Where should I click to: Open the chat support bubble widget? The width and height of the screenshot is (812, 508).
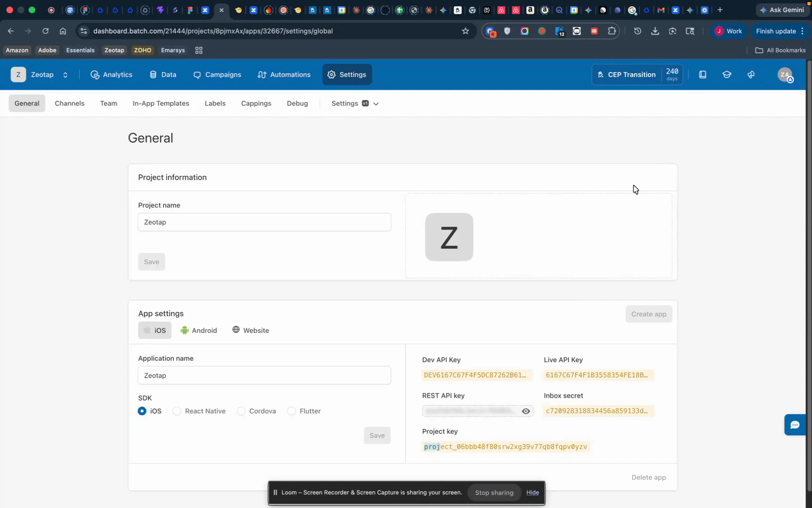(x=795, y=425)
